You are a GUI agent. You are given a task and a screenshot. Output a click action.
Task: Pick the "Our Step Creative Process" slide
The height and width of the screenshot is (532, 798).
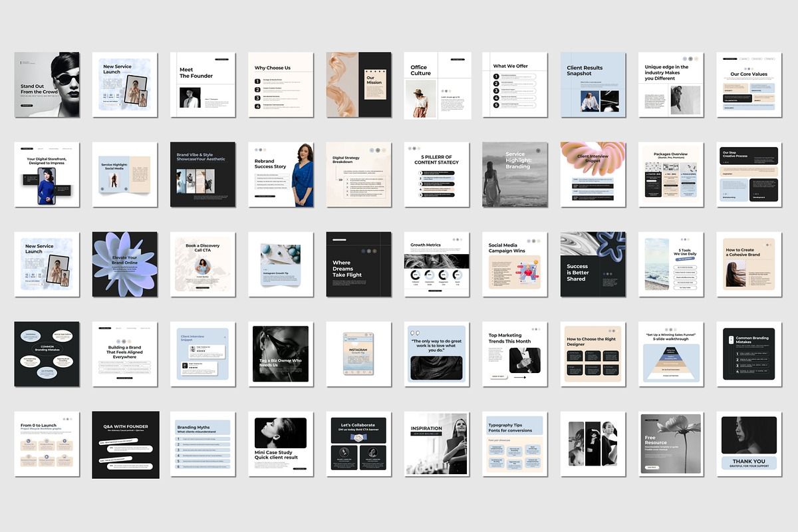point(749,174)
